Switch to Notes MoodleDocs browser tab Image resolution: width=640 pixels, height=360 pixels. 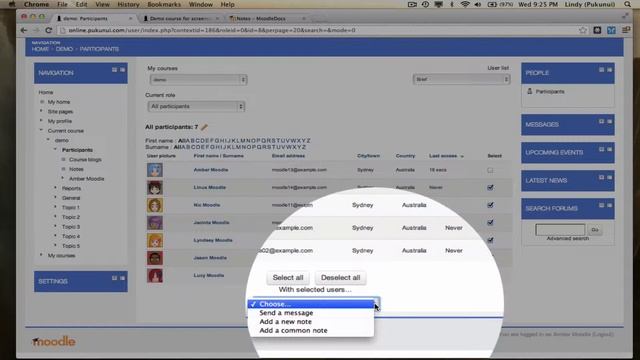click(x=261, y=18)
